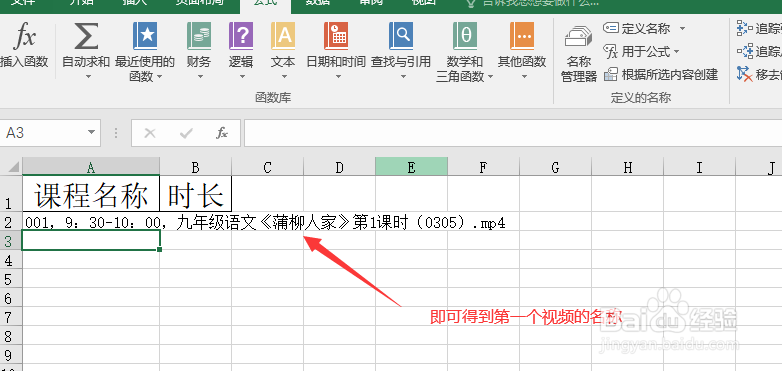Expand the Recently Used functions dropdown arrow
The width and height of the screenshot is (782, 371).
[160, 77]
